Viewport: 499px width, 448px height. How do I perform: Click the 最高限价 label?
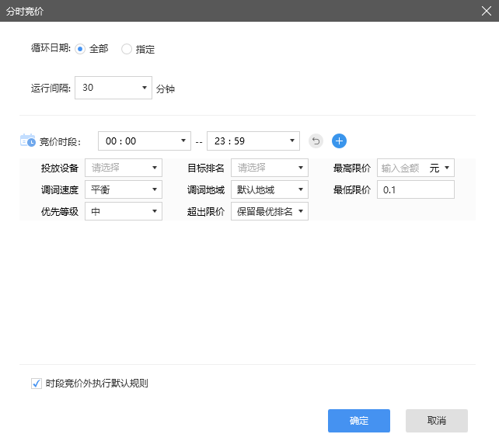[x=352, y=168]
